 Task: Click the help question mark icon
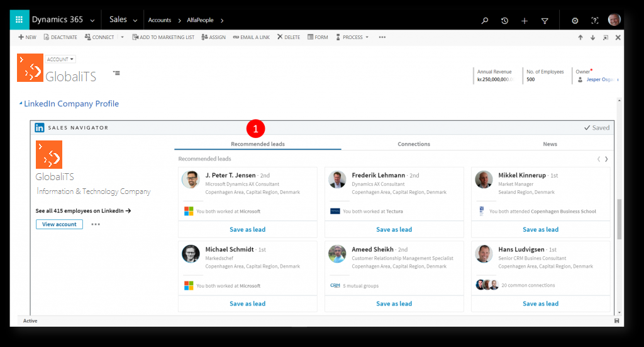tap(594, 21)
